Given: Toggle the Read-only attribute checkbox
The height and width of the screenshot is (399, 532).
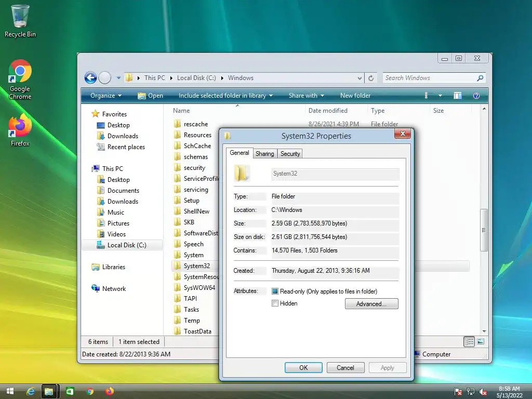Looking at the screenshot, I should pos(275,291).
